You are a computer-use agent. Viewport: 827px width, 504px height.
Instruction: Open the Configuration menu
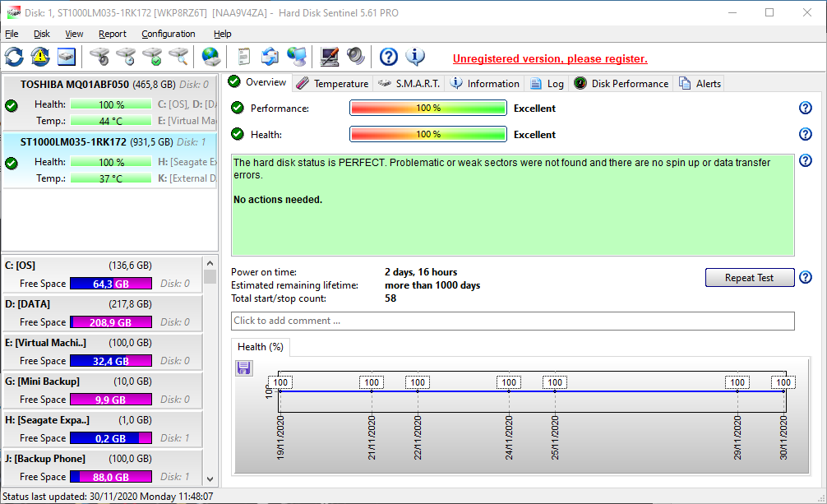pyautogui.click(x=169, y=34)
